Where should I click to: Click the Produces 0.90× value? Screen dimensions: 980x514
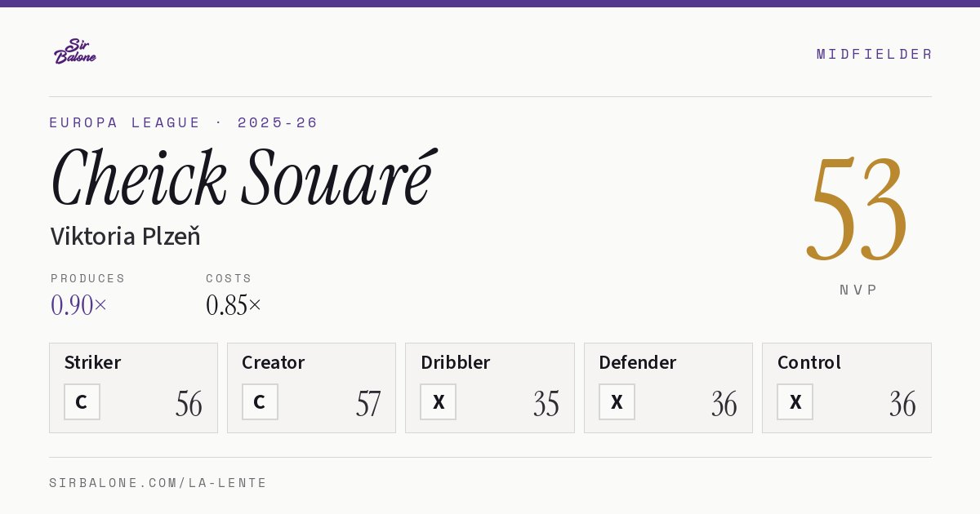point(78,305)
